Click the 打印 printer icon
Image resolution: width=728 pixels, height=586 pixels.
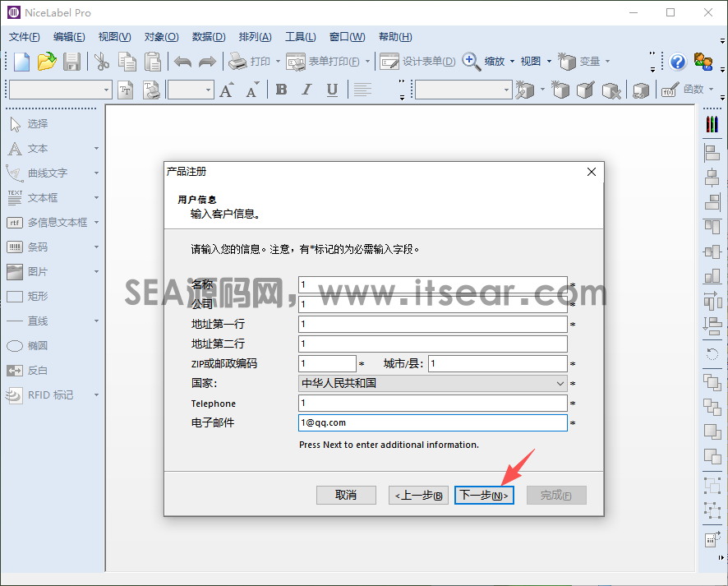pos(237,62)
